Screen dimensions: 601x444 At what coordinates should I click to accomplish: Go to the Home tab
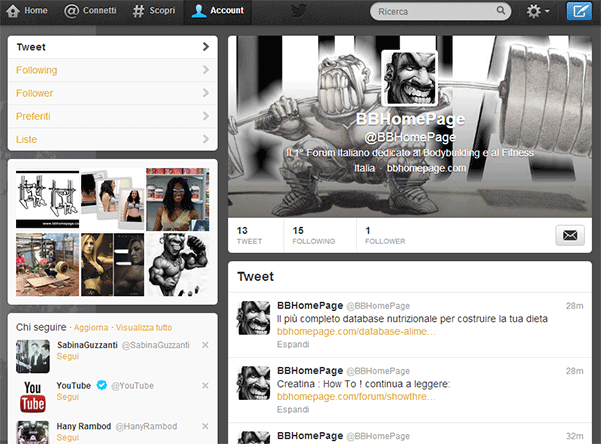click(x=28, y=11)
